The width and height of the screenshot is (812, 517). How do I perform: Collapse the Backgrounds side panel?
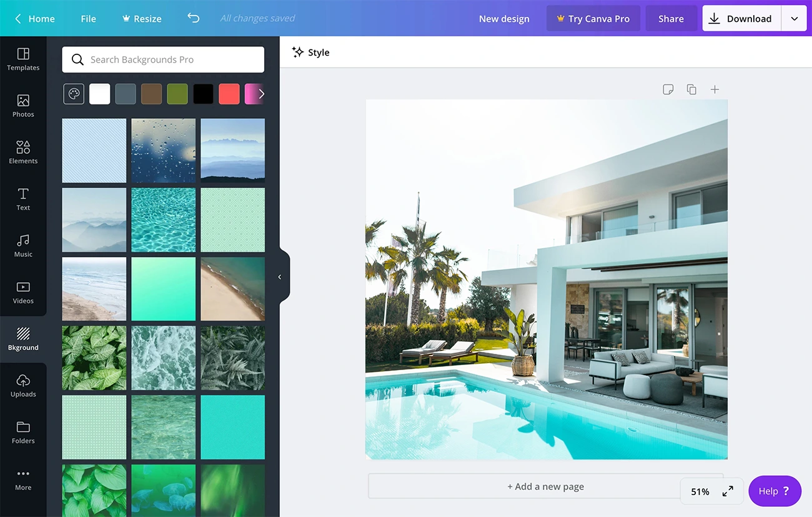[x=280, y=276]
